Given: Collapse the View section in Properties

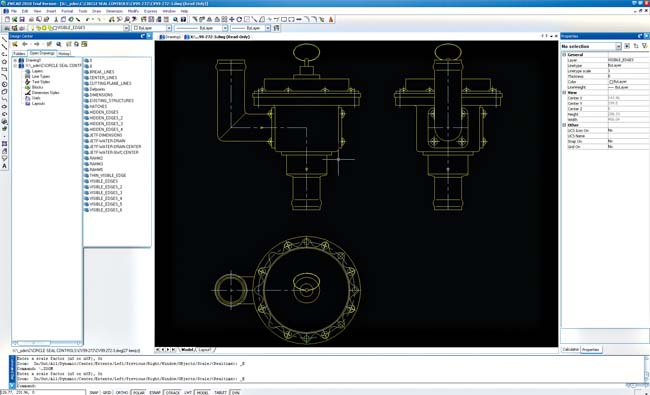Looking at the screenshot, I should coord(564,92).
